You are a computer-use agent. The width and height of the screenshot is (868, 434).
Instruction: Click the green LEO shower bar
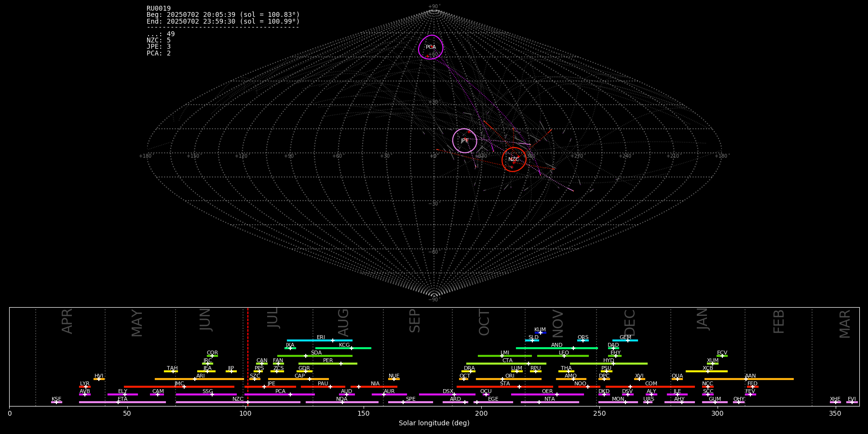click(x=563, y=356)
